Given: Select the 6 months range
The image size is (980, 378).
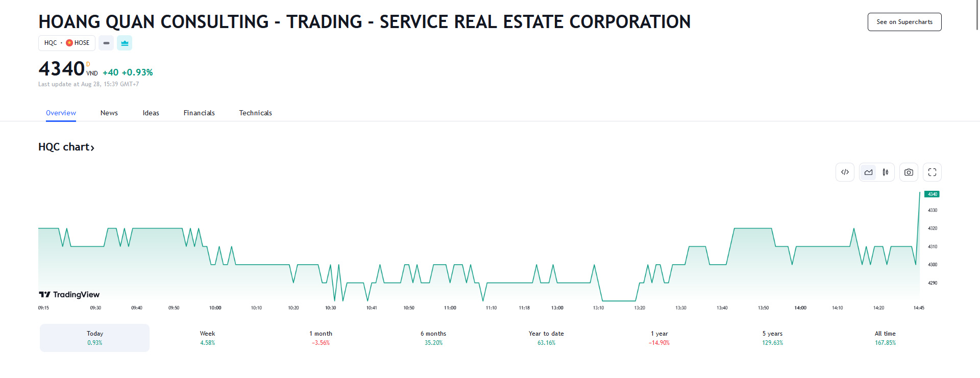Looking at the screenshot, I should (433, 338).
